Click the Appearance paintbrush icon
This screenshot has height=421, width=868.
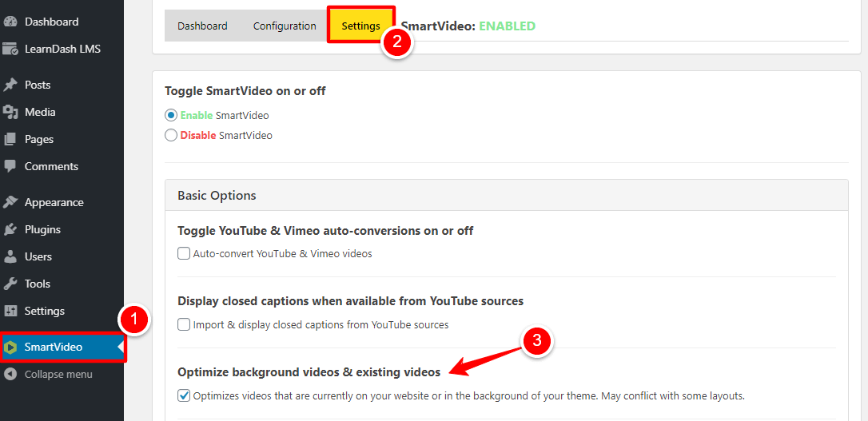10,202
